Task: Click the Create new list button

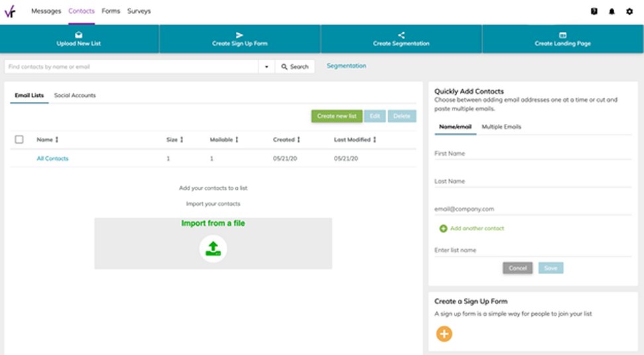Action: click(x=337, y=116)
